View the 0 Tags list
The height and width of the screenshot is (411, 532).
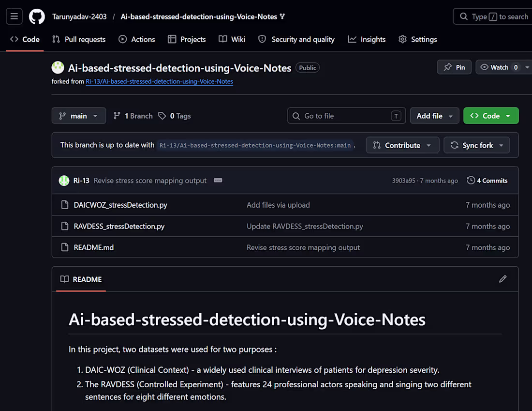(175, 116)
